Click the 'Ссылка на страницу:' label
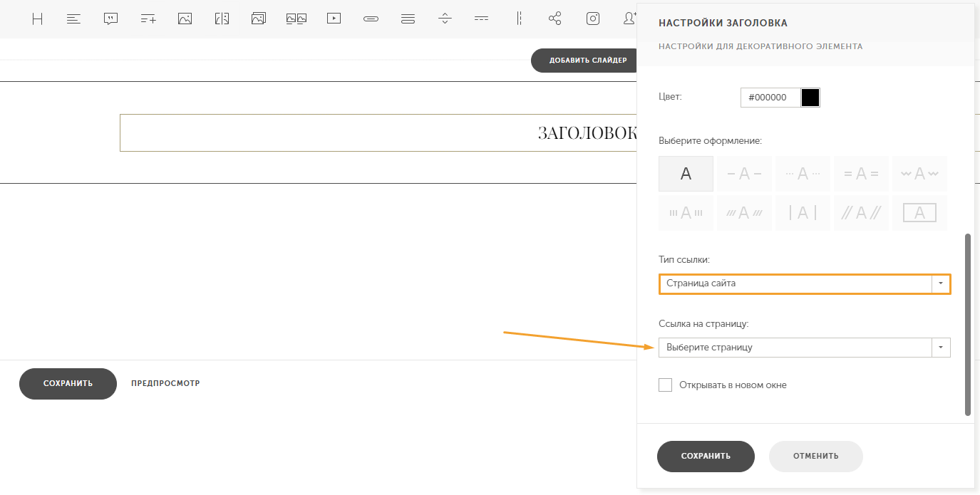 click(x=703, y=324)
